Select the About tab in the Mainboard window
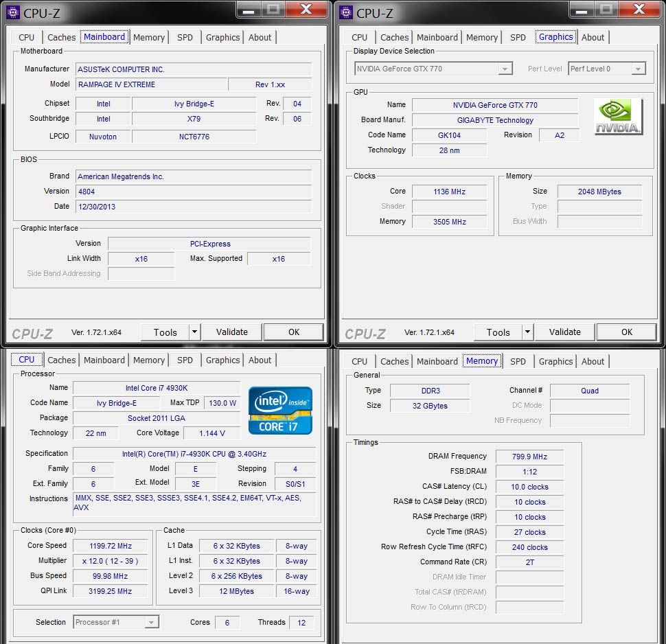 (260, 37)
